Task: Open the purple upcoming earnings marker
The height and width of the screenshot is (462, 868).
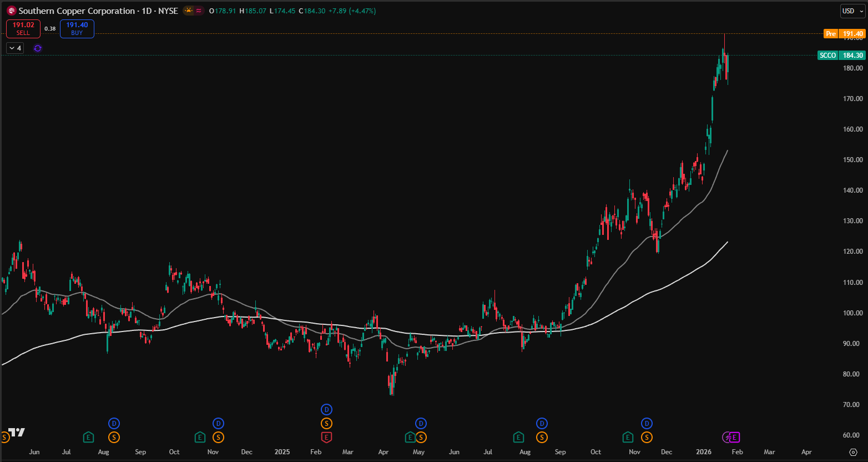Action: tap(734, 438)
